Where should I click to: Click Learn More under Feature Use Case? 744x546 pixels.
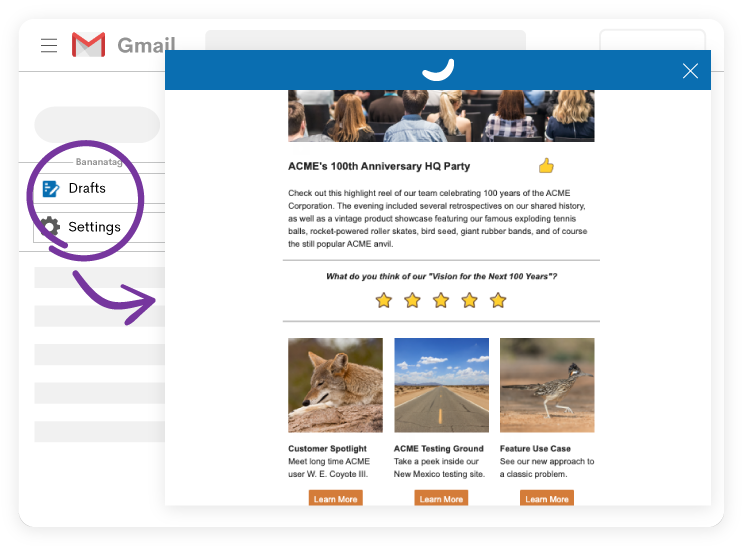547,498
